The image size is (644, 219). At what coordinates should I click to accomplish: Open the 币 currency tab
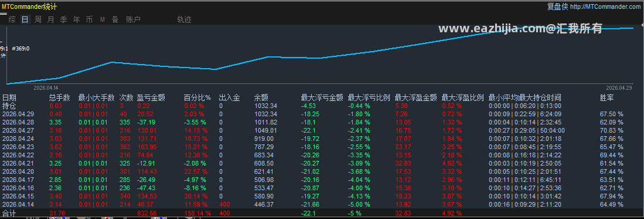coord(89,19)
